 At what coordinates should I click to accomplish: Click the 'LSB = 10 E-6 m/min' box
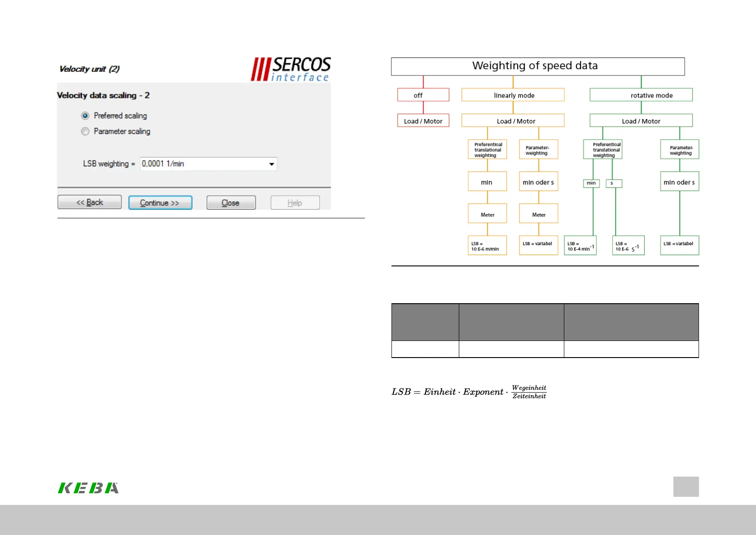coord(488,245)
